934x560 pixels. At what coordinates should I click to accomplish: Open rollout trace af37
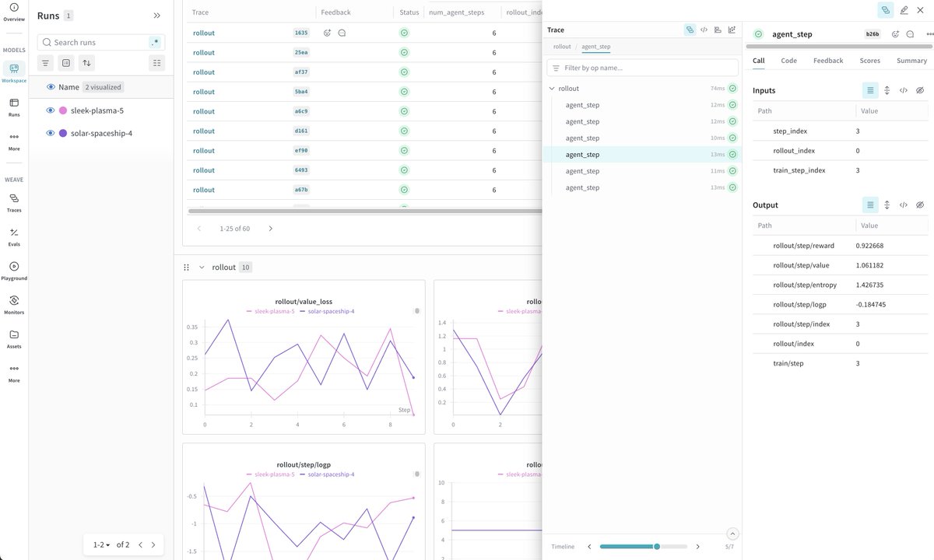pos(204,72)
